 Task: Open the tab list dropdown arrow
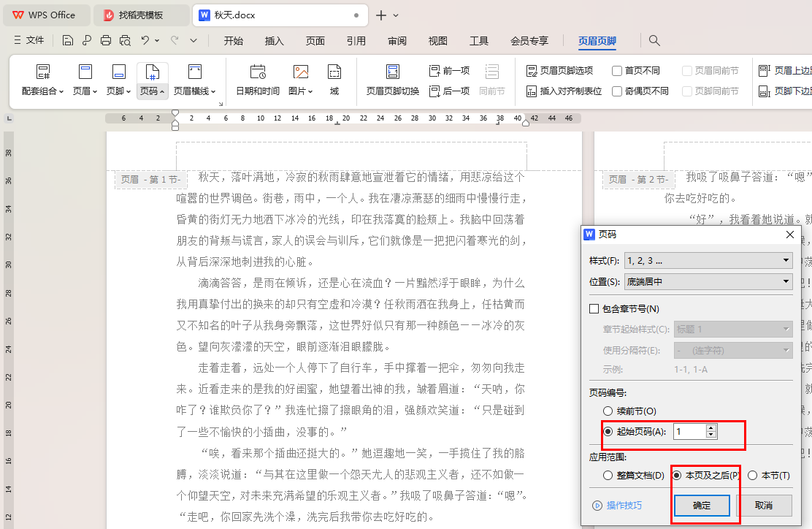tap(396, 15)
